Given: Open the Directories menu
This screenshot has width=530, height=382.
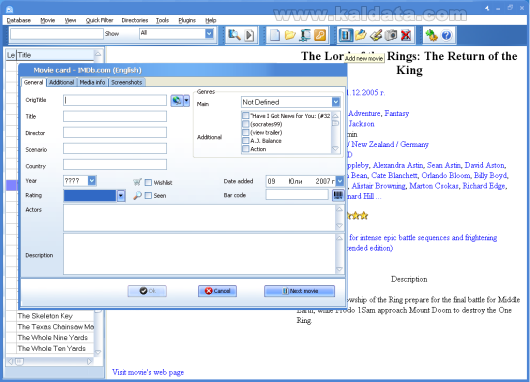Looking at the screenshot, I should 135,20.
